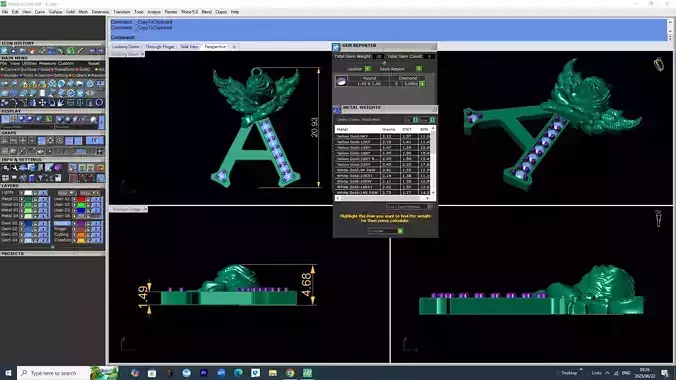Click the finger icon in the lower right viewport

coord(658,218)
